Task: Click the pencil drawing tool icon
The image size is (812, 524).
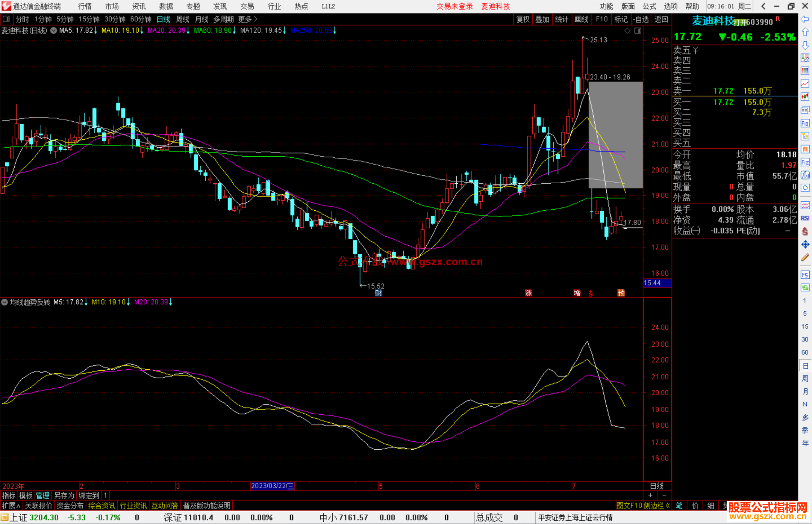Action: click(x=805, y=257)
